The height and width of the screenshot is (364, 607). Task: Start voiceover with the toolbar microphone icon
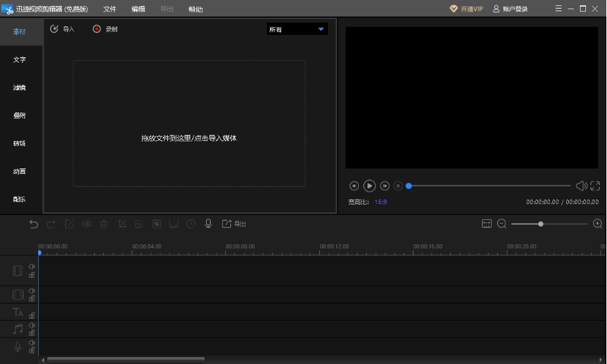[x=208, y=223]
